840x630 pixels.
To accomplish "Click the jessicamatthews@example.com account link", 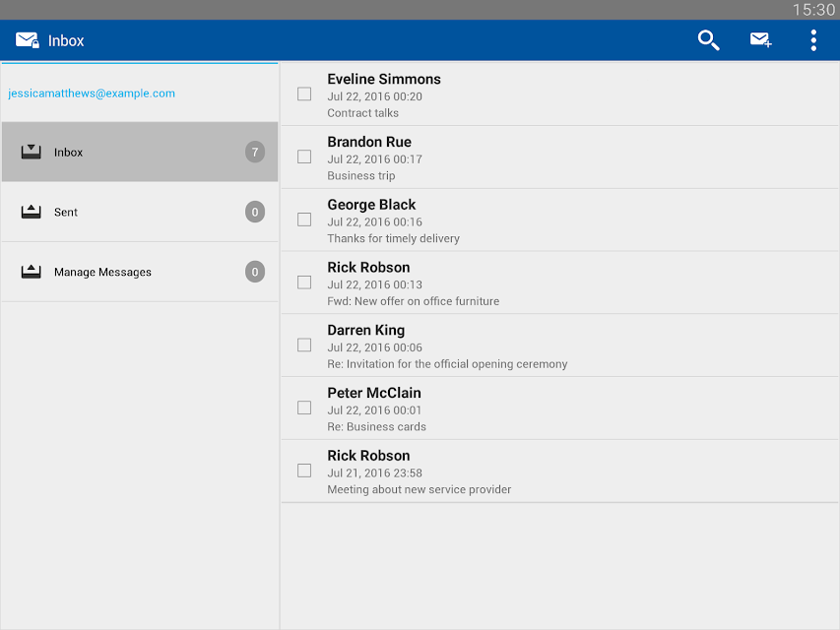I will pyautogui.click(x=91, y=94).
